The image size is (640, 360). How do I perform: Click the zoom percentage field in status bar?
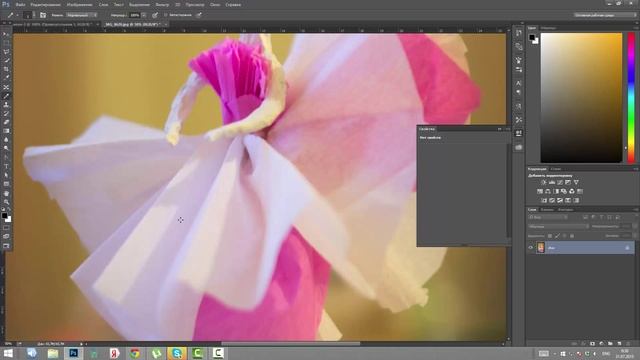pos(8,344)
